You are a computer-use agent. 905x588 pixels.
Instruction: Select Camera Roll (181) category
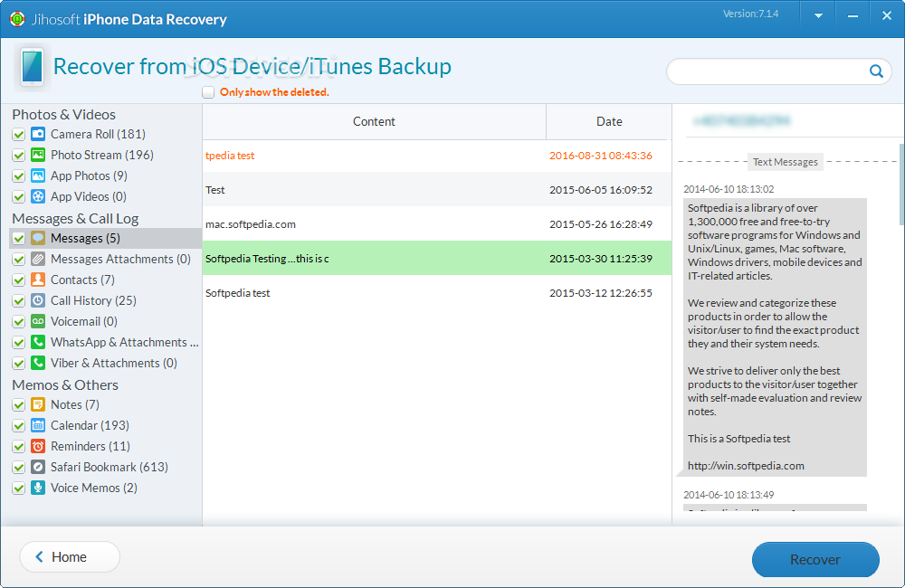coord(98,134)
